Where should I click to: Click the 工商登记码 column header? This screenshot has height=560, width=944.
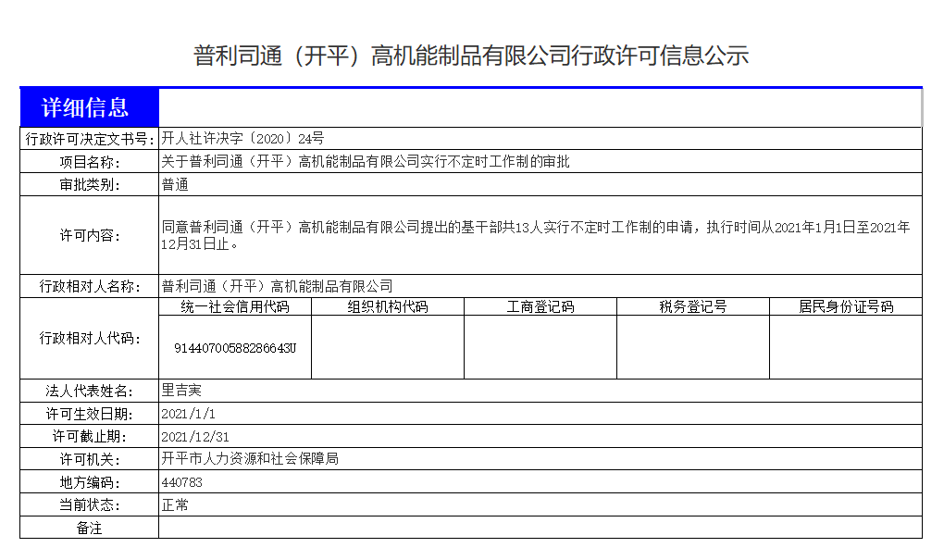[540, 306]
